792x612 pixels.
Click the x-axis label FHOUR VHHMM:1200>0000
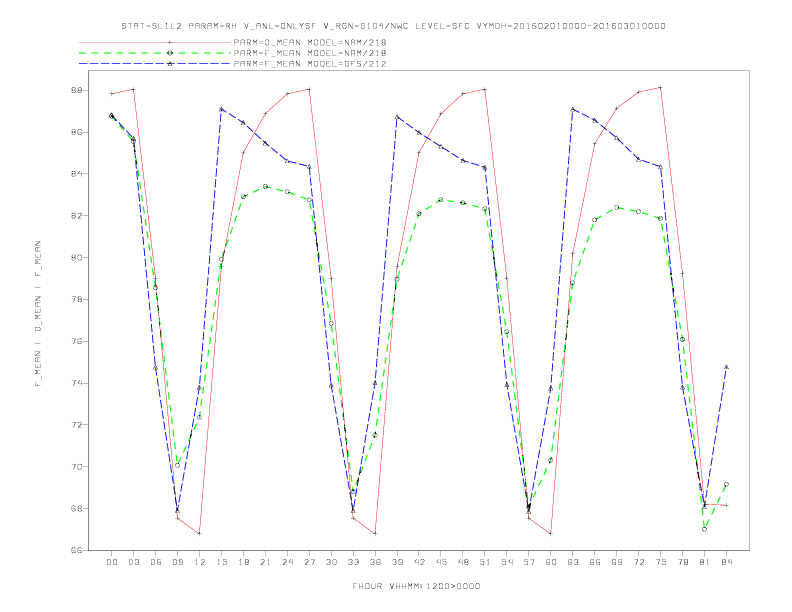416,586
